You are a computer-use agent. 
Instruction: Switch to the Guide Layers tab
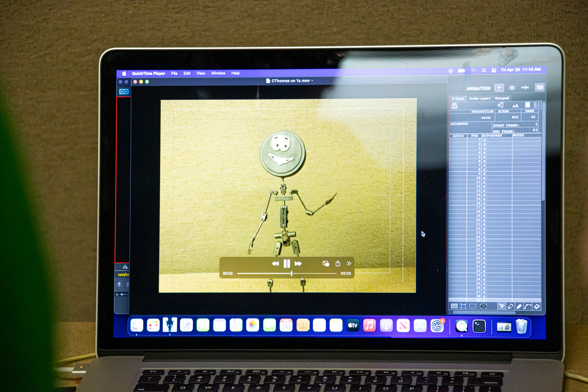click(479, 99)
